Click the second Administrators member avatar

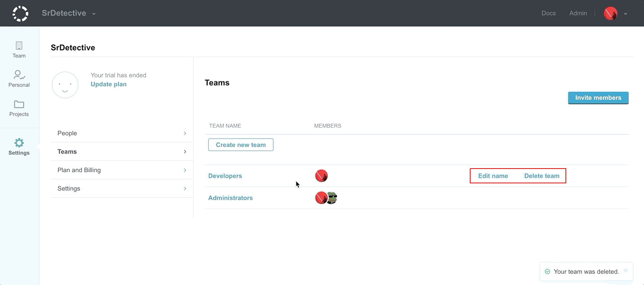tap(332, 198)
